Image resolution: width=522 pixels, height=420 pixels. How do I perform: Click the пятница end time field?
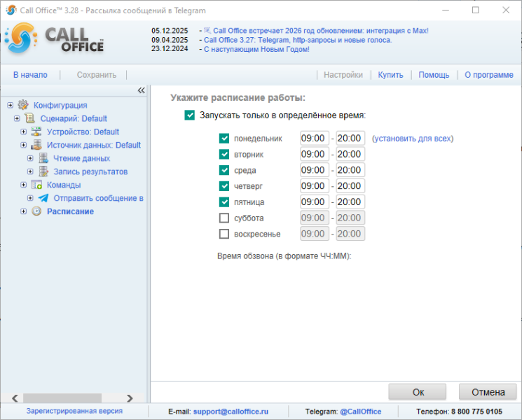350,202
